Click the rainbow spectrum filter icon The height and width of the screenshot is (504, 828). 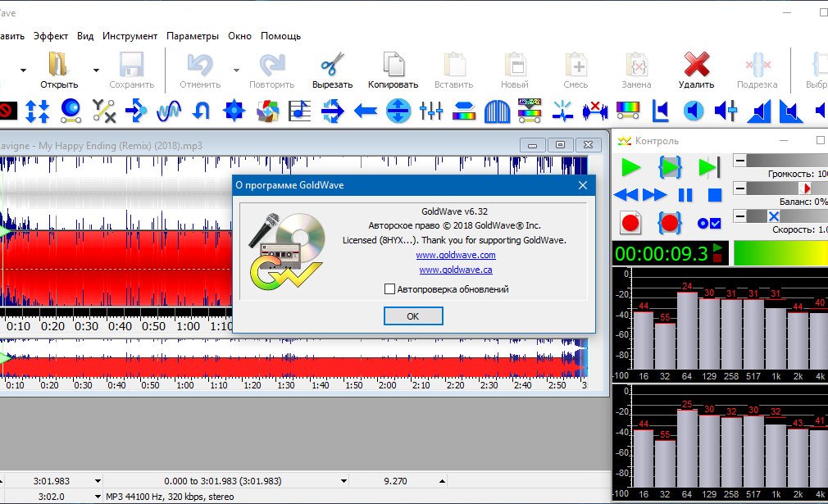click(x=628, y=111)
